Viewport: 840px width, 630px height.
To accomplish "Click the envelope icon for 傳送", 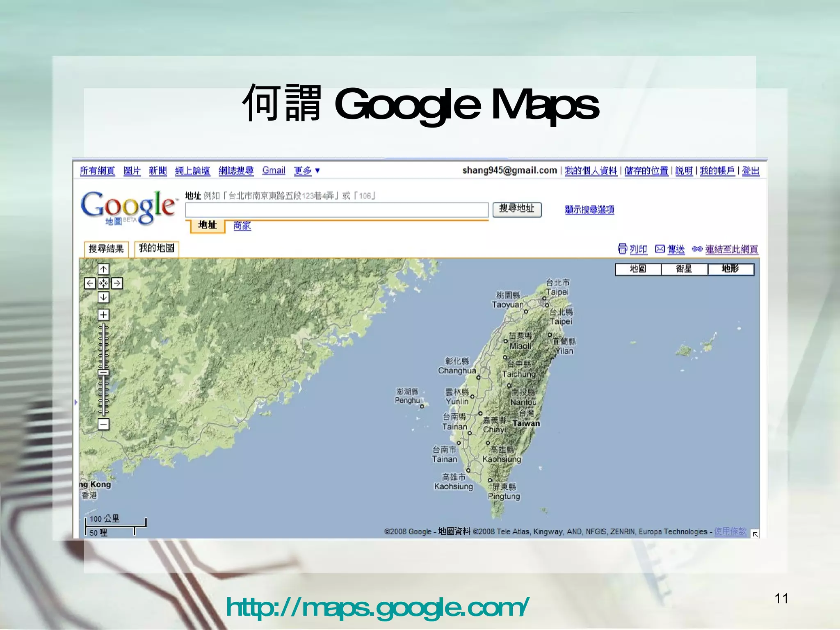I will click(660, 249).
